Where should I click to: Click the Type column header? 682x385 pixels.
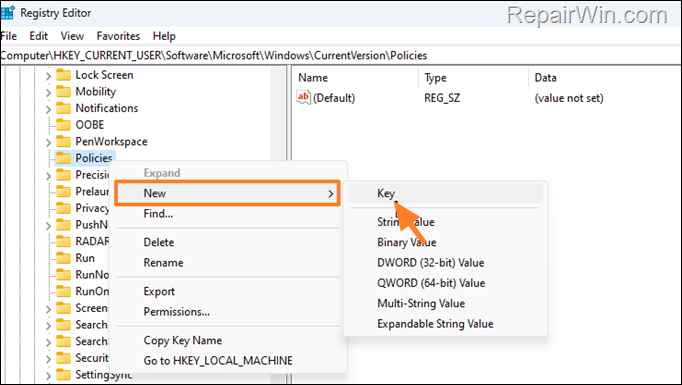point(435,78)
